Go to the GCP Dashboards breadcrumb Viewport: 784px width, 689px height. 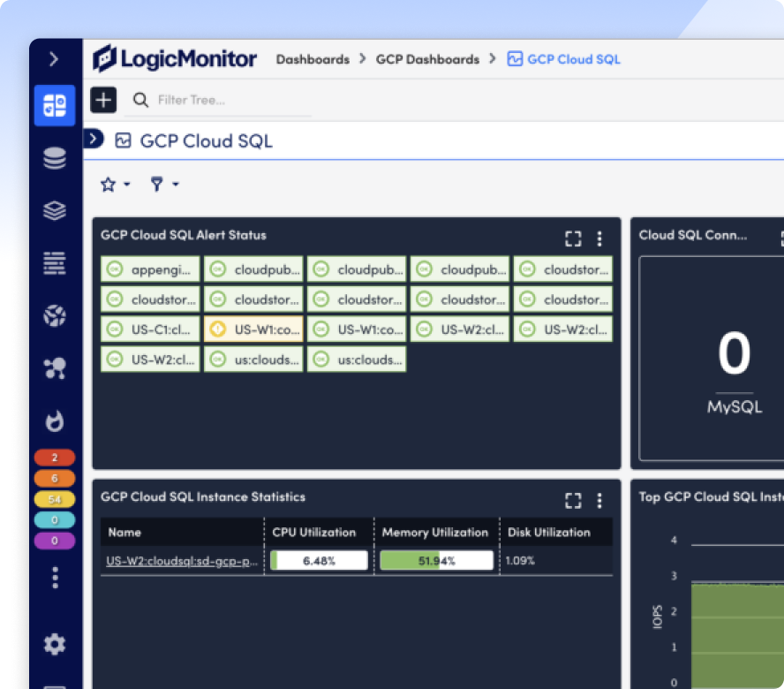427,59
